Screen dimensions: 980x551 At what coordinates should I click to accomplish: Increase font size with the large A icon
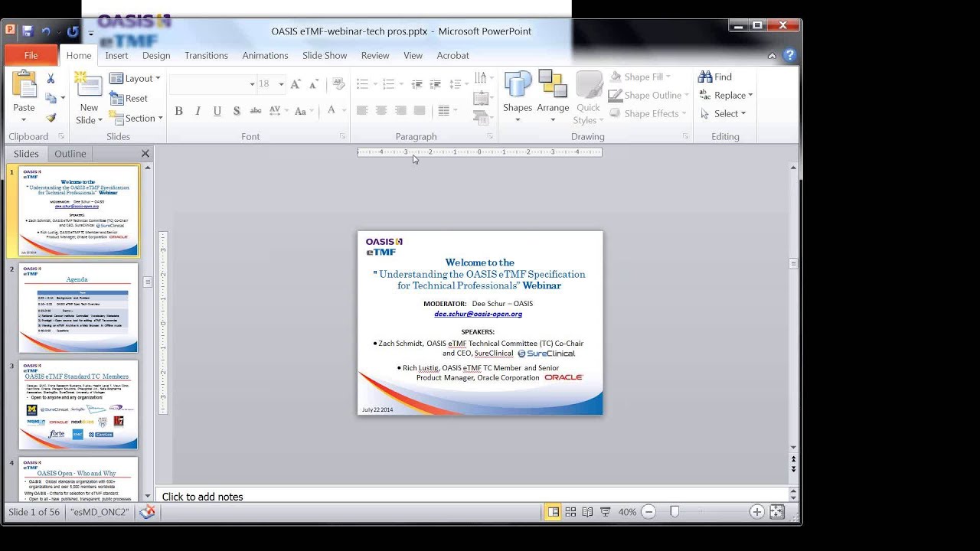pos(296,84)
